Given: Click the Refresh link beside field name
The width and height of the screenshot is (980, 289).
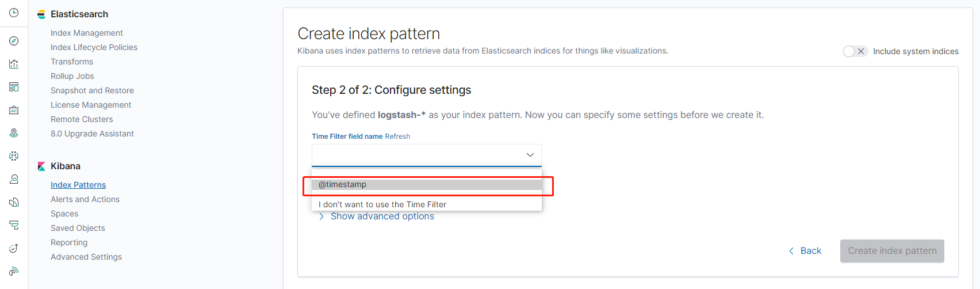Looking at the screenshot, I should pos(397,136).
